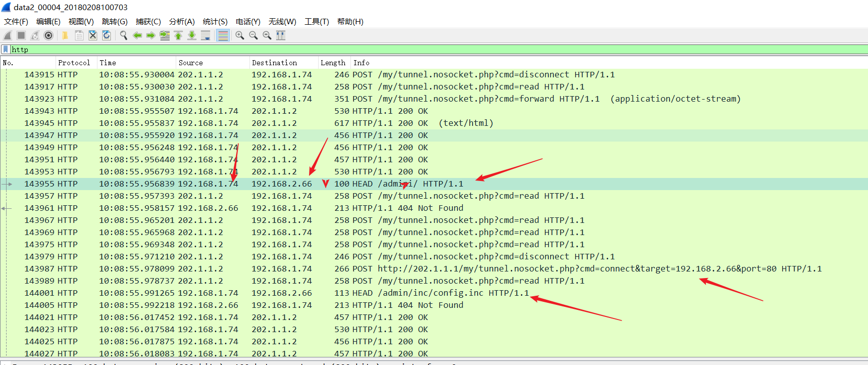The width and height of the screenshot is (868, 365).
Task: Reset text to normal size icon
Action: [x=267, y=35]
